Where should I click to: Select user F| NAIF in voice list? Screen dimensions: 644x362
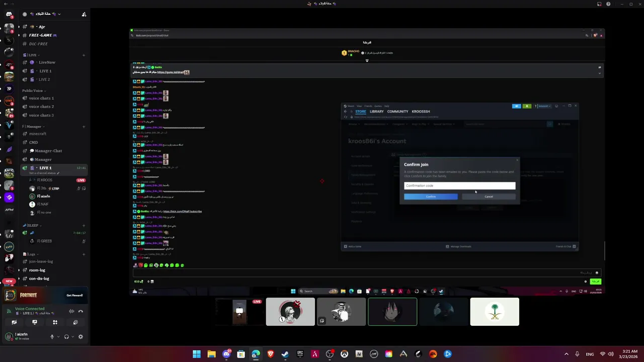(x=58, y=205)
